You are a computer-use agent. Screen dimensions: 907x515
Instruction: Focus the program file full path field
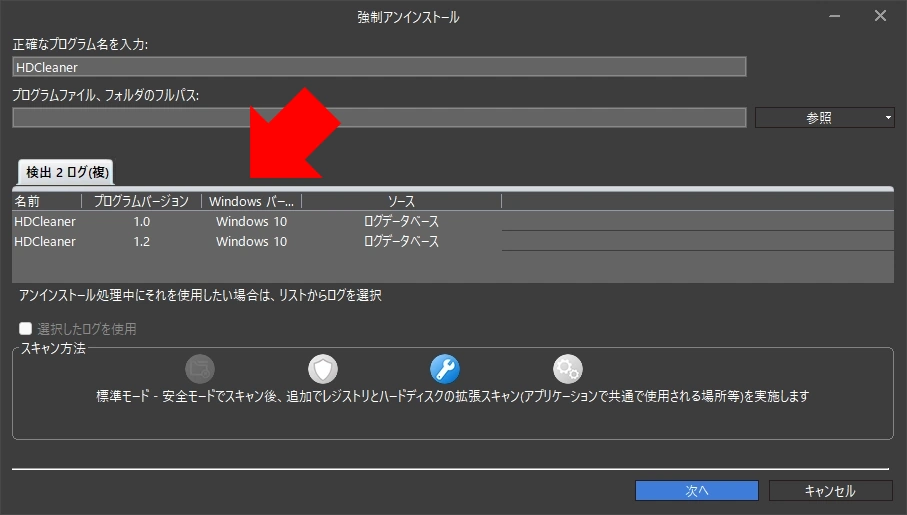point(379,118)
